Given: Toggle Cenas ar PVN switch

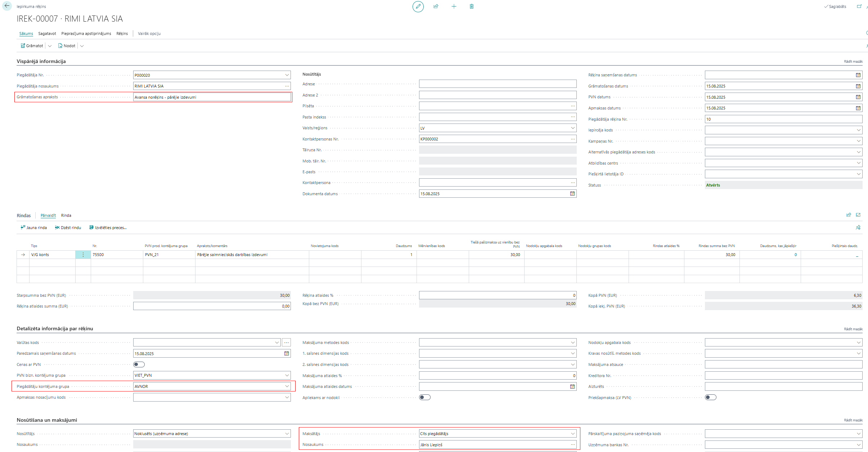Looking at the screenshot, I should [139, 364].
